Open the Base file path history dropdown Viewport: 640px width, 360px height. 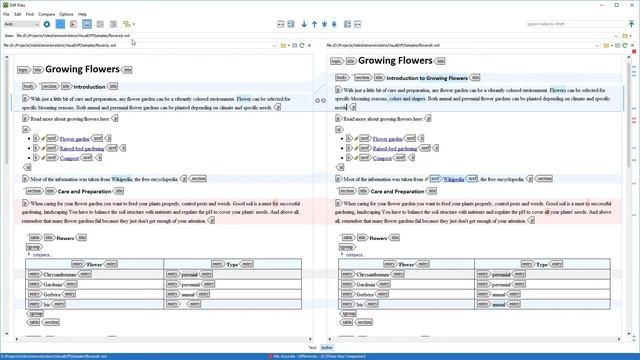pos(616,36)
